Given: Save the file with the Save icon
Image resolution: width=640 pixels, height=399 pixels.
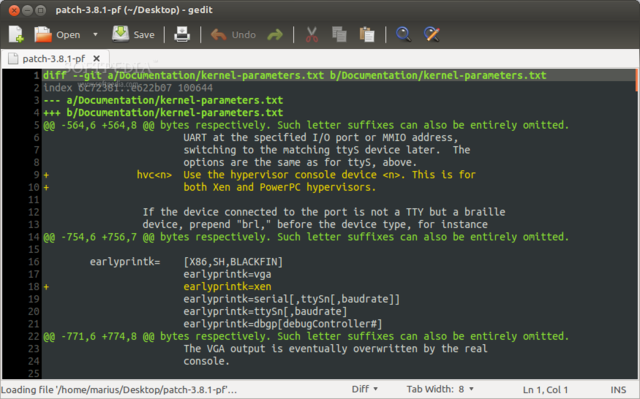Looking at the screenshot, I should coord(120,34).
